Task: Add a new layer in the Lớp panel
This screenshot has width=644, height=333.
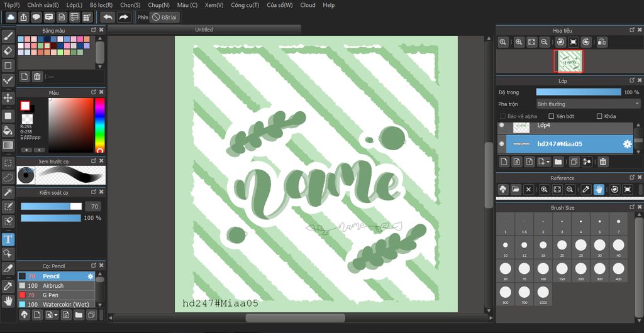Action: 504,162
